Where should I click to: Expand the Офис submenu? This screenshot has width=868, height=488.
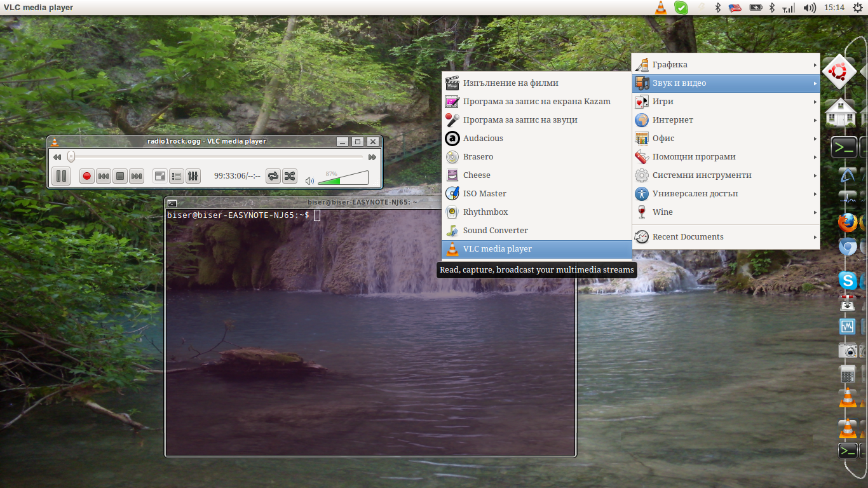click(x=726, y=138)
